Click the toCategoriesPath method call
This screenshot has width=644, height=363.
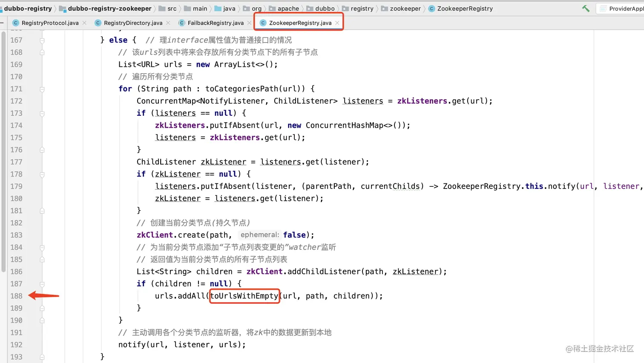pyautogui.click(x=242, y=89)
